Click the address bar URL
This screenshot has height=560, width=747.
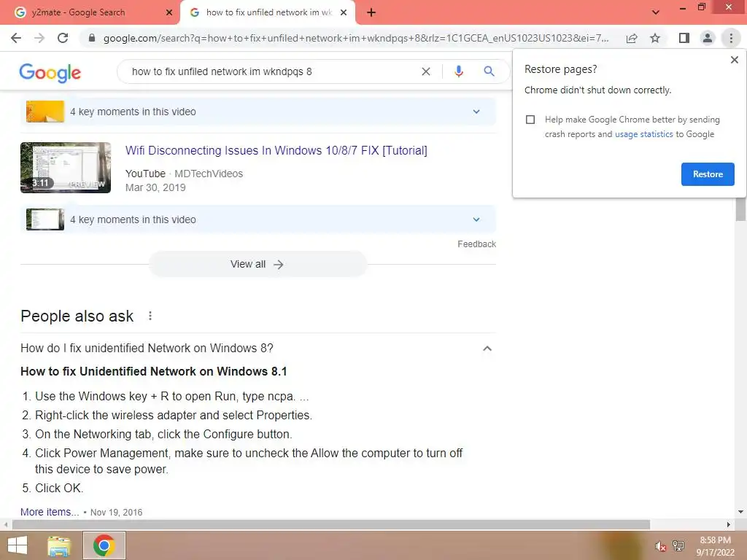pos(356,38)
